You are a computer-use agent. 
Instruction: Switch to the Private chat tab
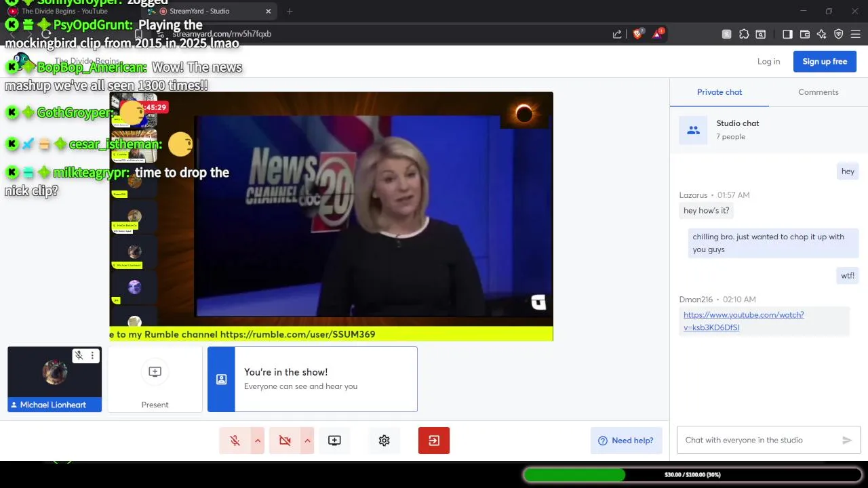(719, 92)
